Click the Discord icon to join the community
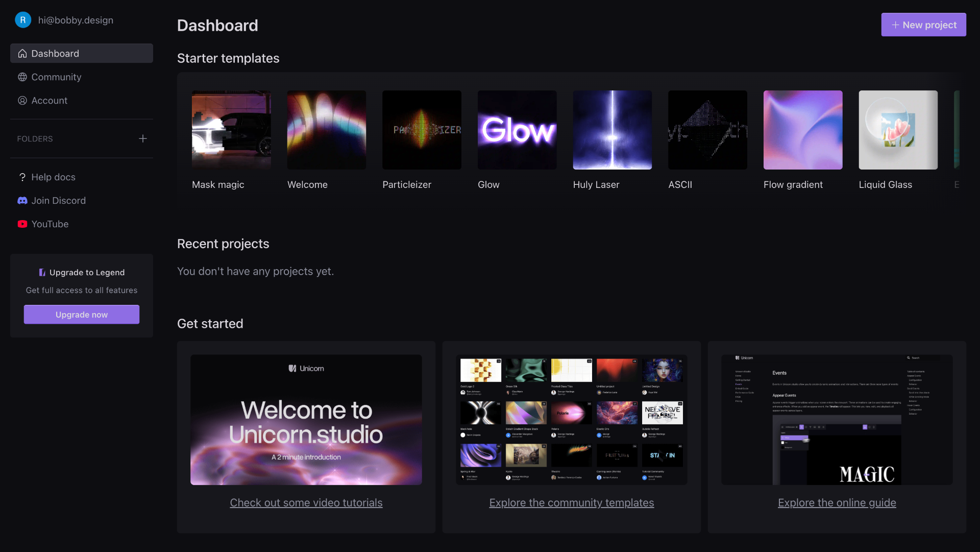The width and height of the screenshot is (980, 552). 22,201
